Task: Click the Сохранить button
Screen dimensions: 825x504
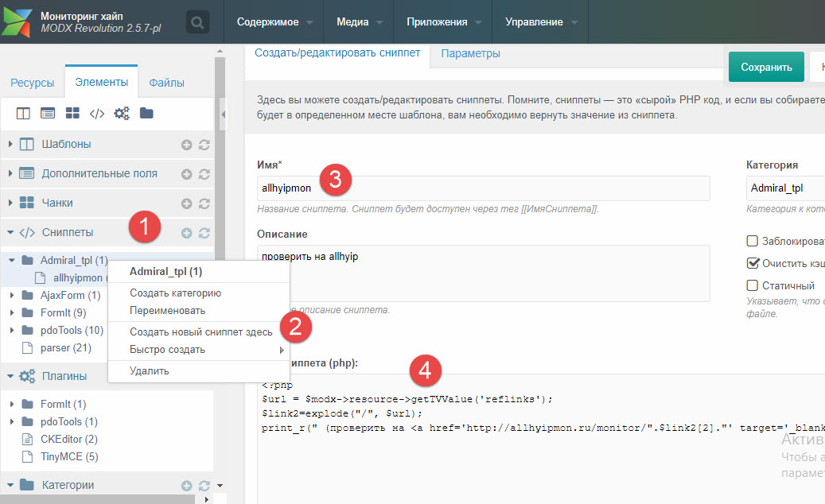Action: (x=766, y=67)
